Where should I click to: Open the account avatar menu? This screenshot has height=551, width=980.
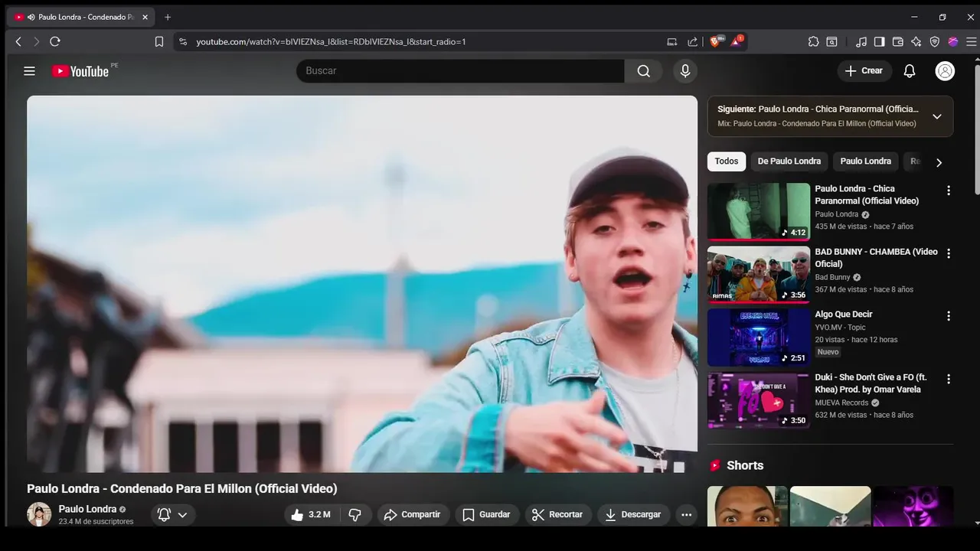(945, 71)
